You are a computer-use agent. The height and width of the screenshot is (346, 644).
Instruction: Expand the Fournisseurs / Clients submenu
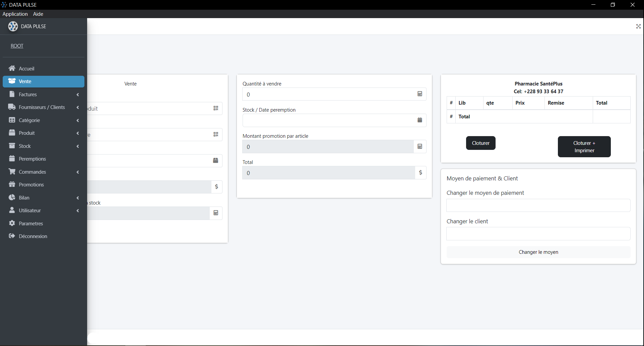[x=77, y=107]
